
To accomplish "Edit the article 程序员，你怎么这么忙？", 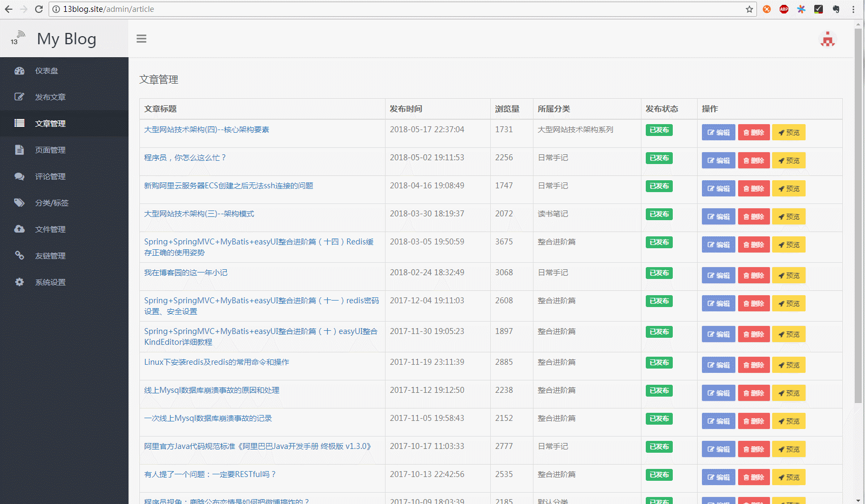I will [719, 160].
